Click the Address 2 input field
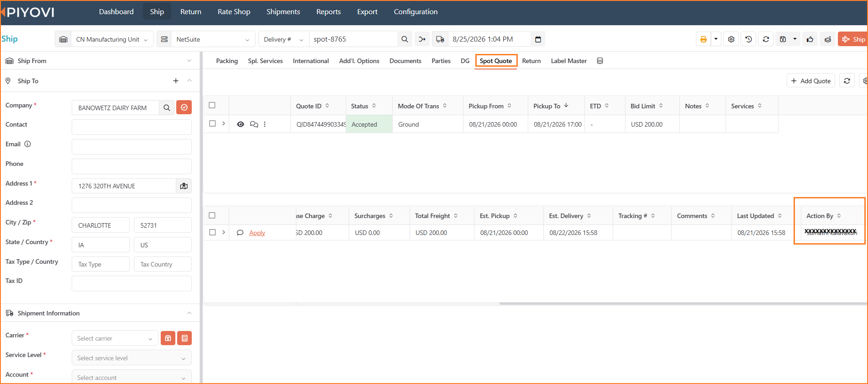This screenshot has height=384, width=868. point(132,205)
